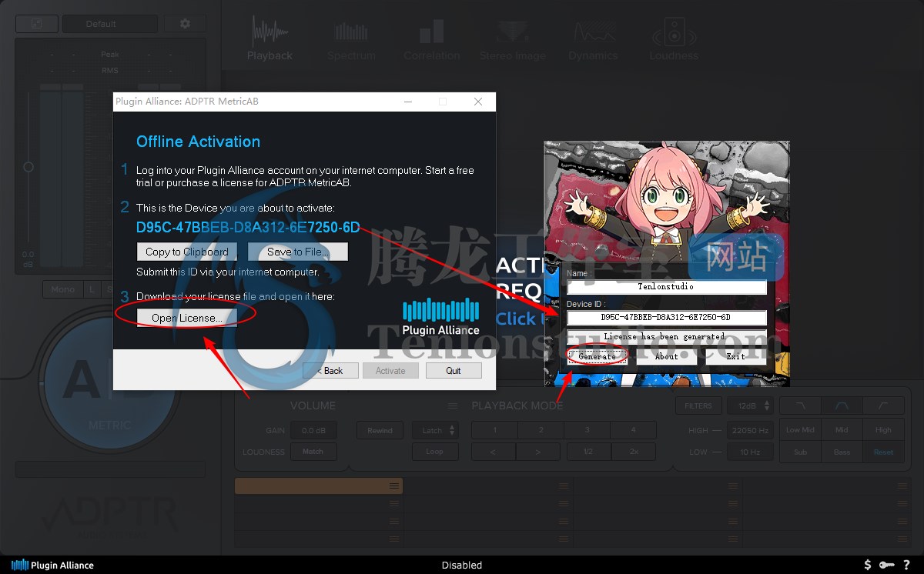Click the loudness Match button

coord(313,452)
